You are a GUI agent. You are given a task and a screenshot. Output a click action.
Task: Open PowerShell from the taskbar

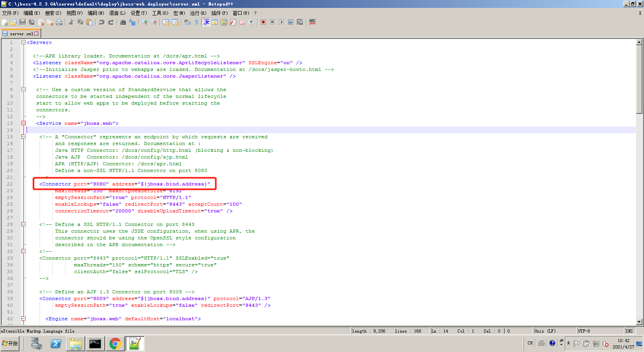pyautogui.click(x=56, y=344)
